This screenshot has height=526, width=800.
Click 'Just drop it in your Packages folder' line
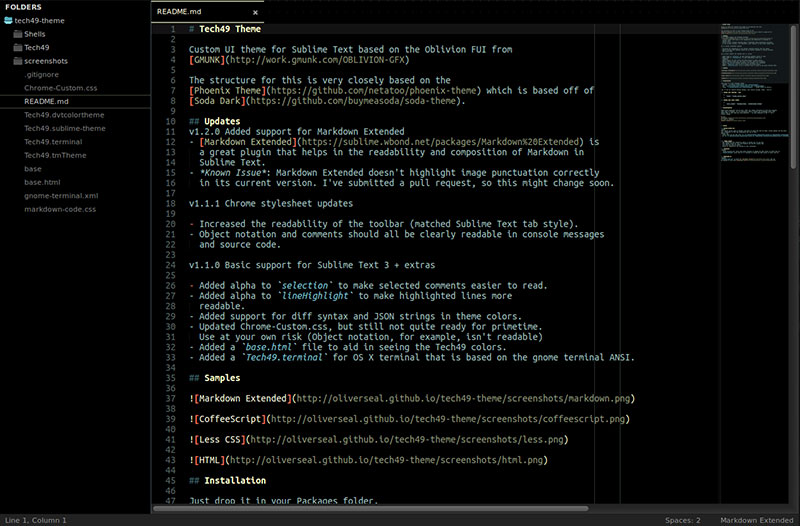[284, 500]
